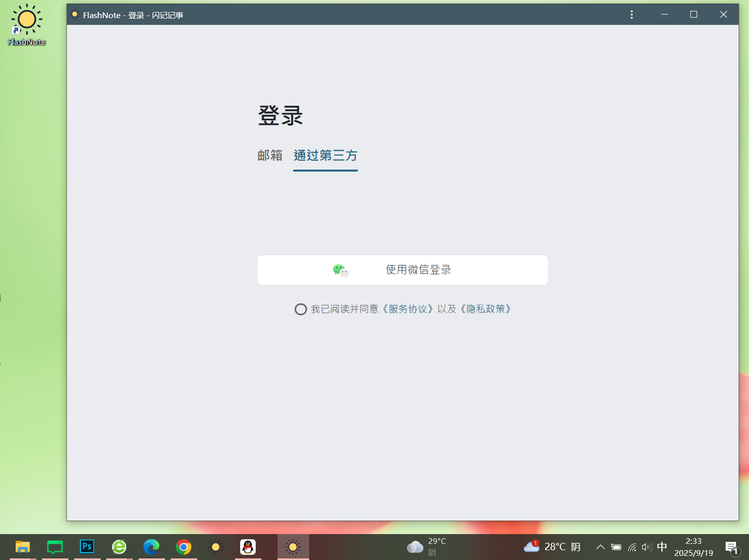Switch to the 邮箱 login tab
The image size is (749, 560).
click(270, 156)
